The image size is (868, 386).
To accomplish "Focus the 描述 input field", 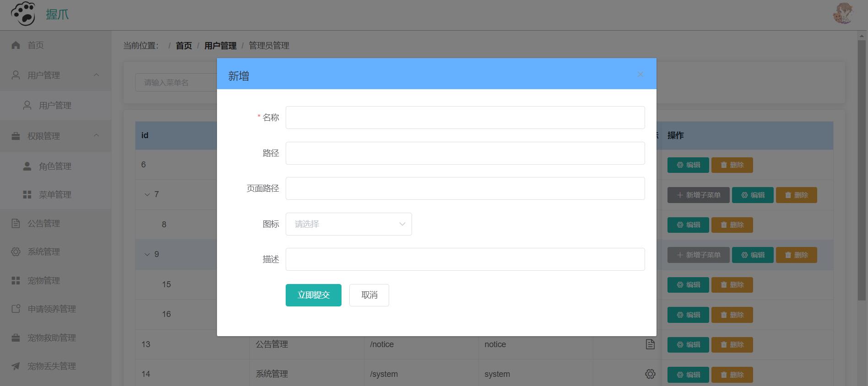I will click(x=465, y=259).
